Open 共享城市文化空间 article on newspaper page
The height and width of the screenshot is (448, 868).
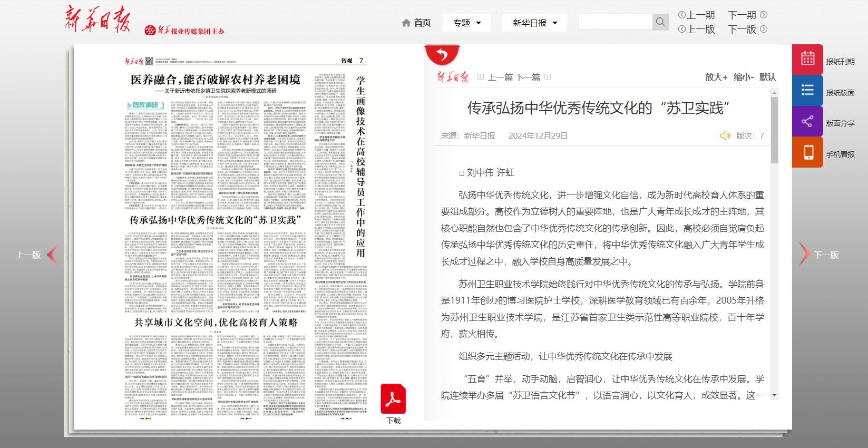216,322
